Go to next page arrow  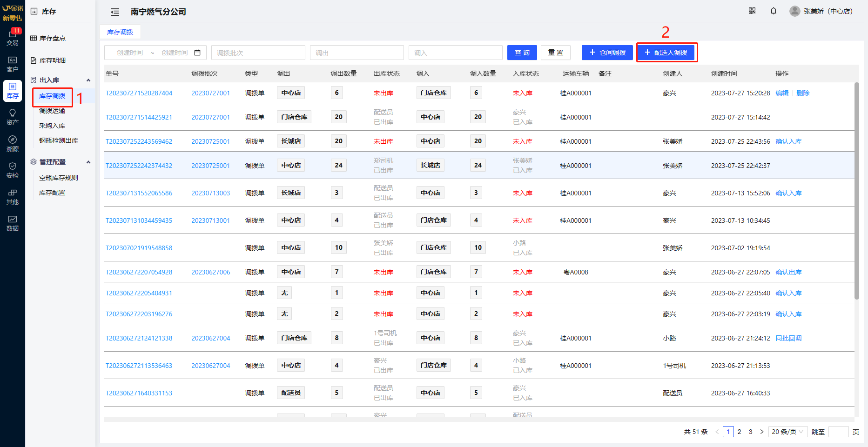[x=761, y=432]
